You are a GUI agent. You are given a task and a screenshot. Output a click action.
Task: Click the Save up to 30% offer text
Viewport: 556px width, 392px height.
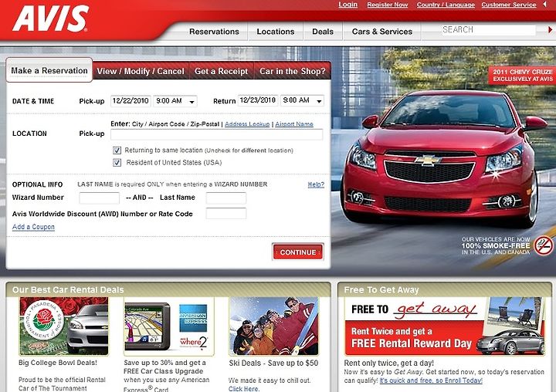pos(167,376)
